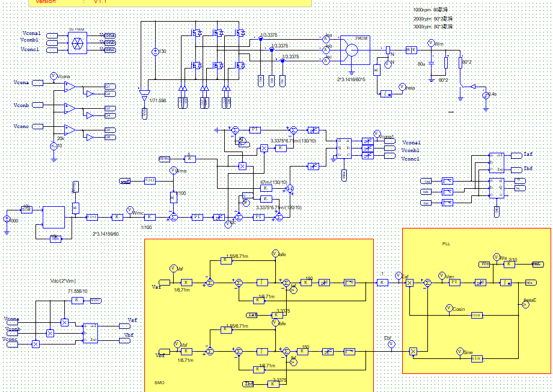Select the dq-to-abc transformation block
Viewport: 553px width, 392px height.
344,148
